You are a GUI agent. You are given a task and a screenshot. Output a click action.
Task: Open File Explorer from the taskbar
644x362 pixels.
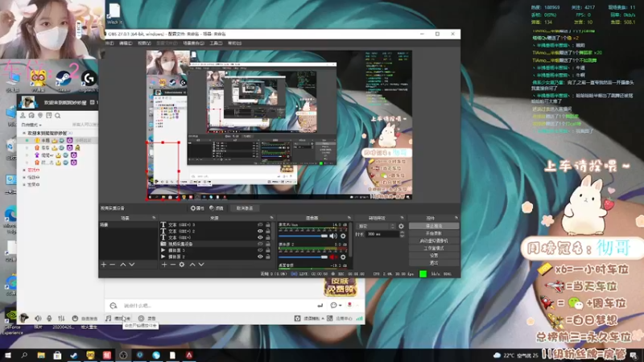coord(41,355)
